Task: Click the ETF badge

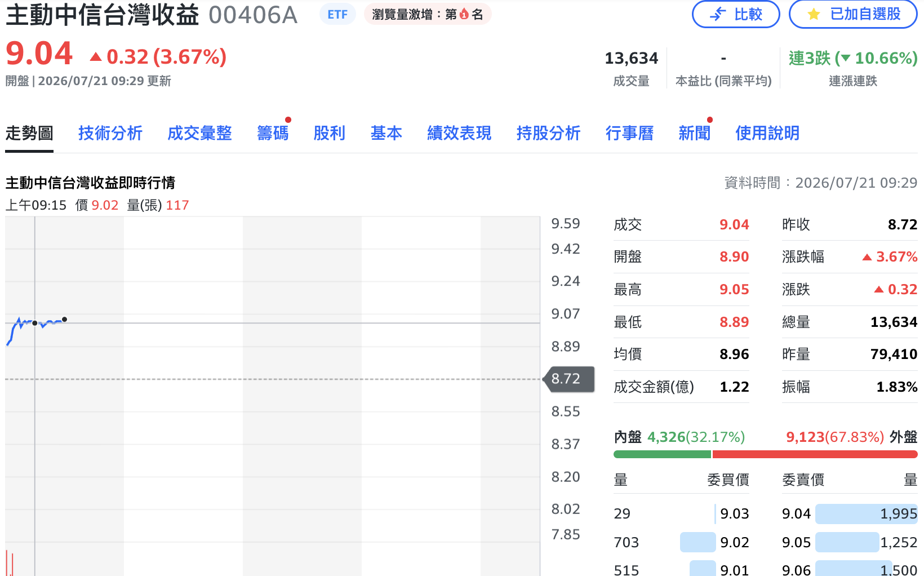Action: coord(337,15)
